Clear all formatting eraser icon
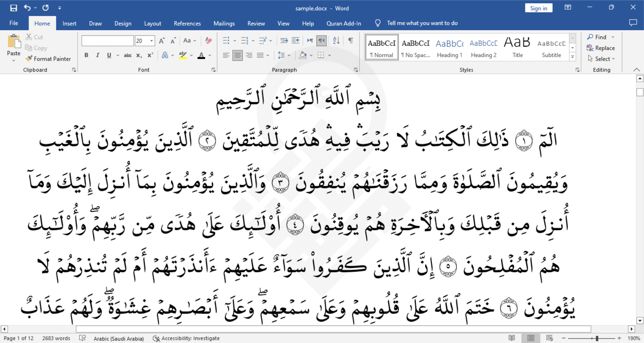 (x=208, y=41)
